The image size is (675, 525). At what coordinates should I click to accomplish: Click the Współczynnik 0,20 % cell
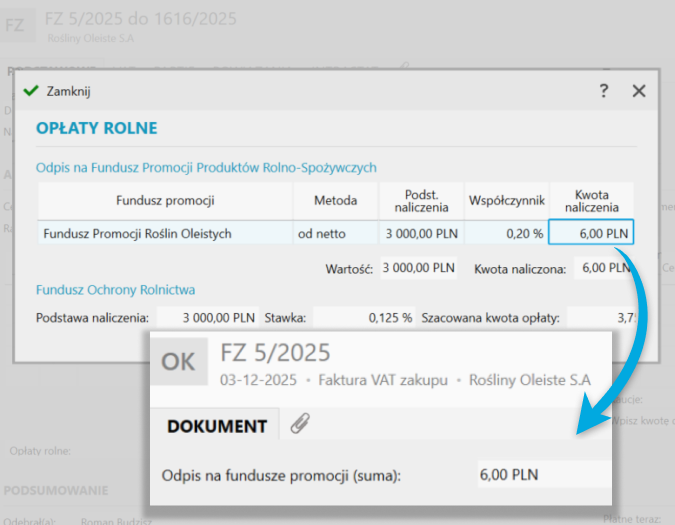point(505,233)
